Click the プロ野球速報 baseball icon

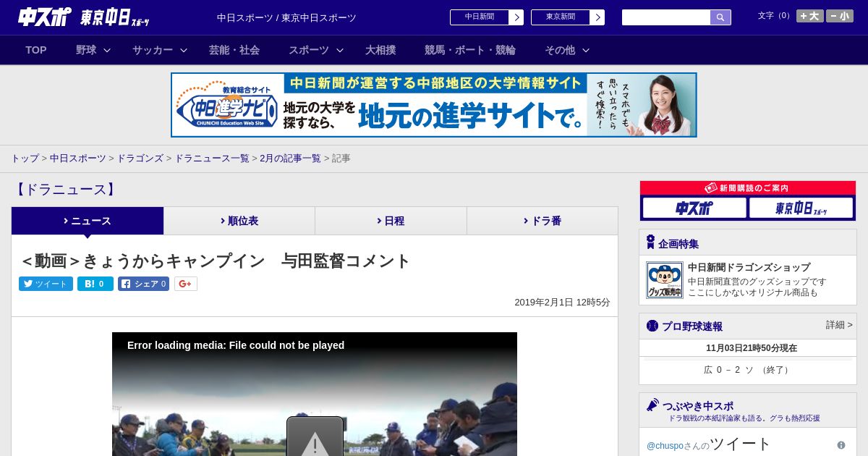[652, 326]
